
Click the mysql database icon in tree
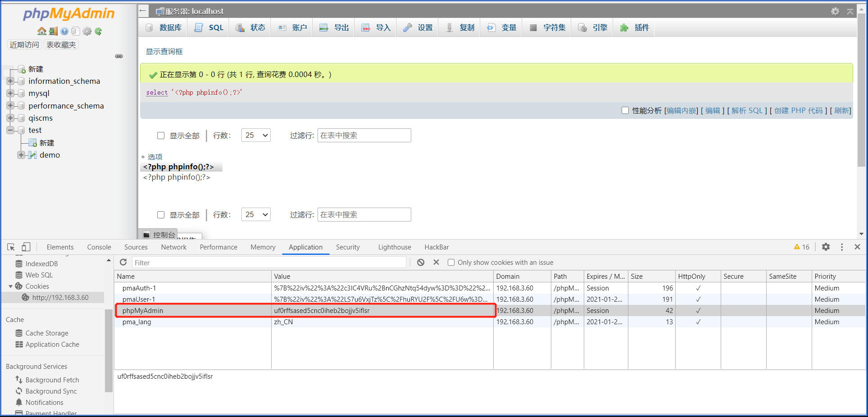point(21,93)
